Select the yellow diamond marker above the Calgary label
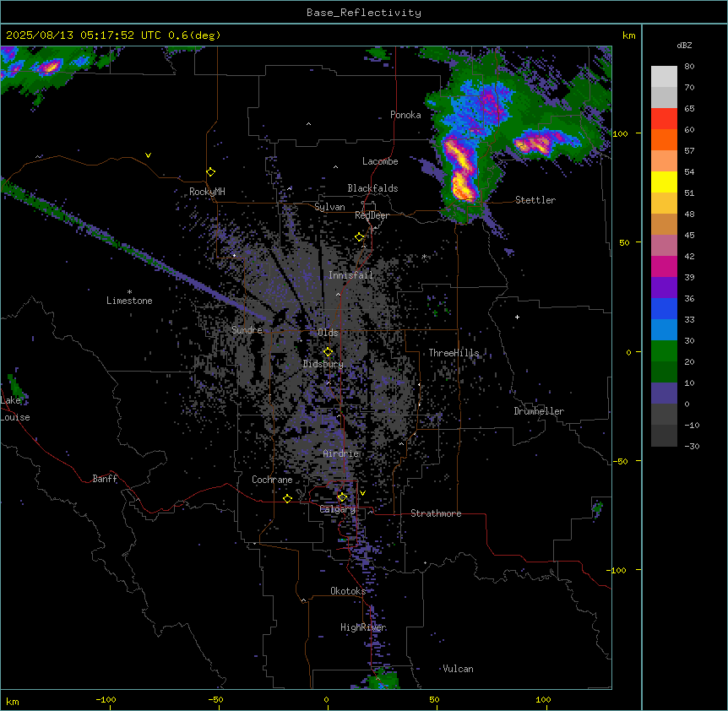The width and height of the screenshot is (728, 711). 342,497
